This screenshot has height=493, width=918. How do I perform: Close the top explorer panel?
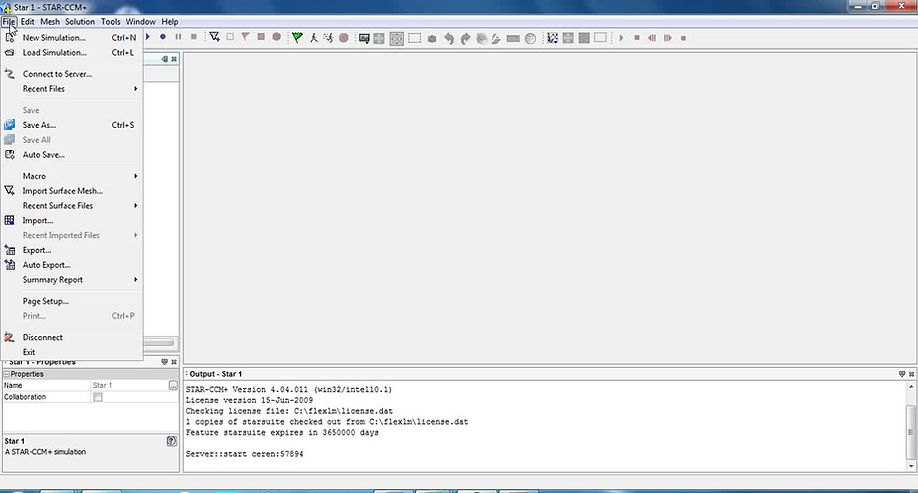point(174,59)
